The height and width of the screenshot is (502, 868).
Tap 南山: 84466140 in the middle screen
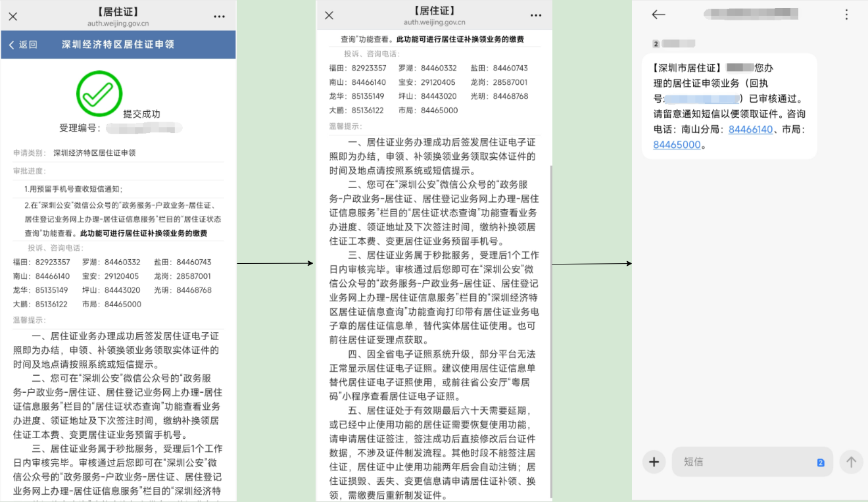click(x=358, y=82)
